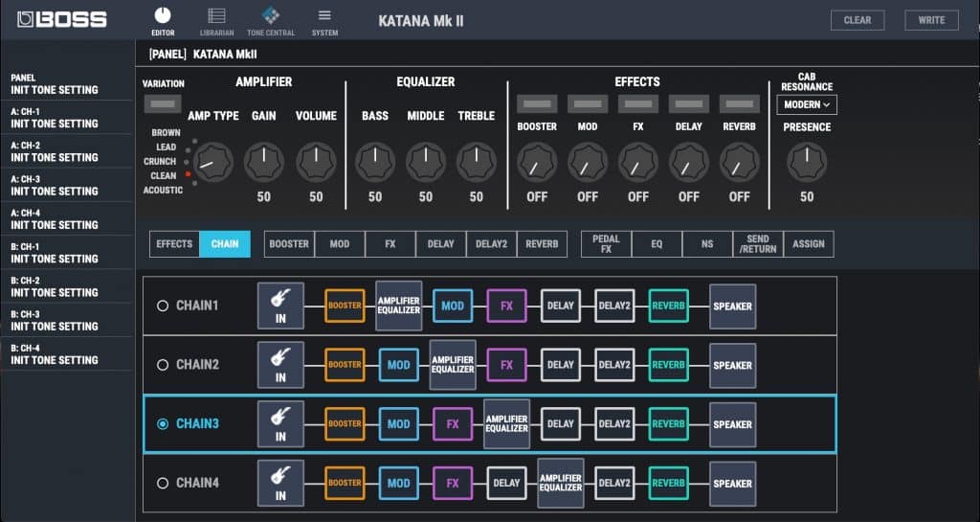This screenshot has height=522, width=980.
Task: Select B: CH-4 tone setting
Action: click(x=67, y=353)
